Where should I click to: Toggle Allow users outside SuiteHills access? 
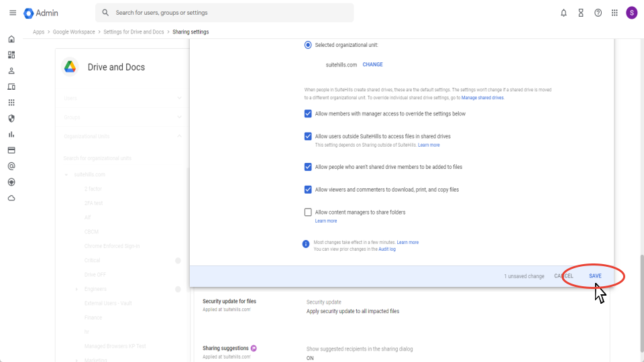(x=308, y=136)
